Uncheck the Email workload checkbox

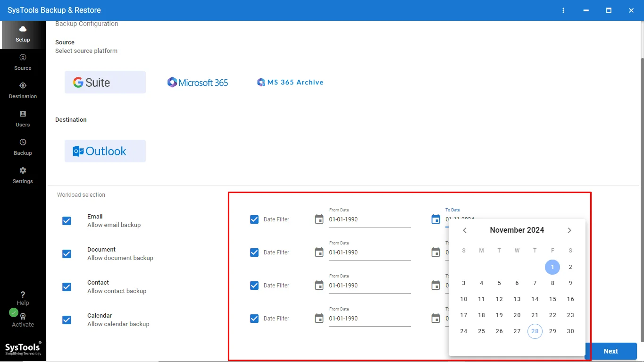67,221
